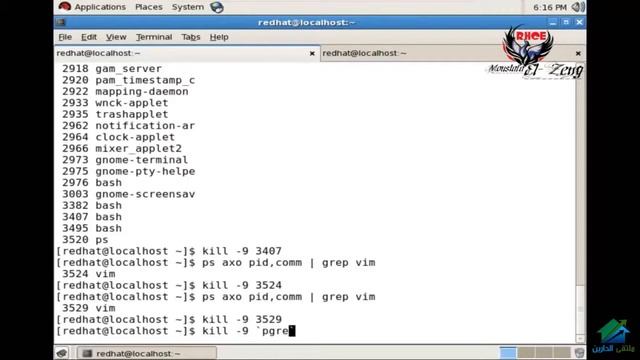Switch to the third workspace
This screenshot has height=360, width=640.
[544, 353]
